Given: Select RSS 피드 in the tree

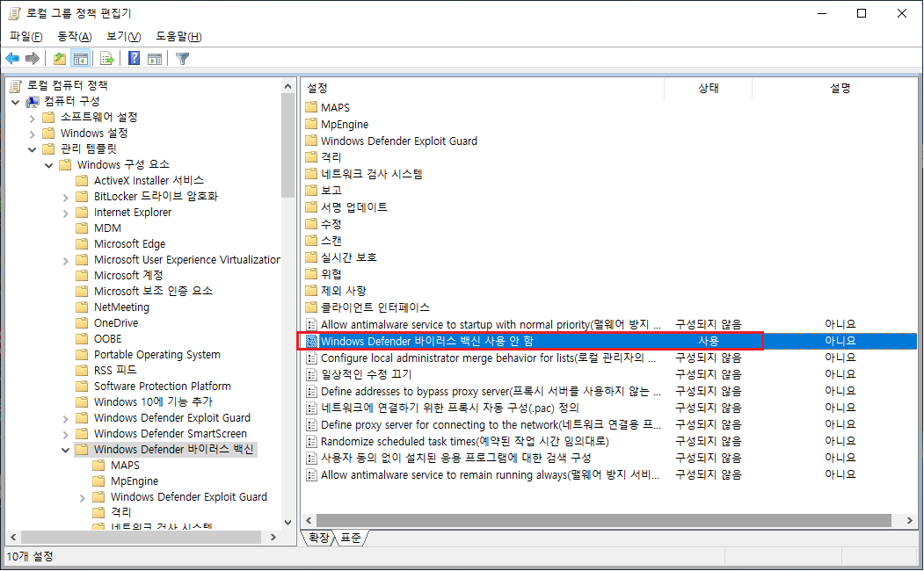Looking at the screenshot, I should (115, 370).
